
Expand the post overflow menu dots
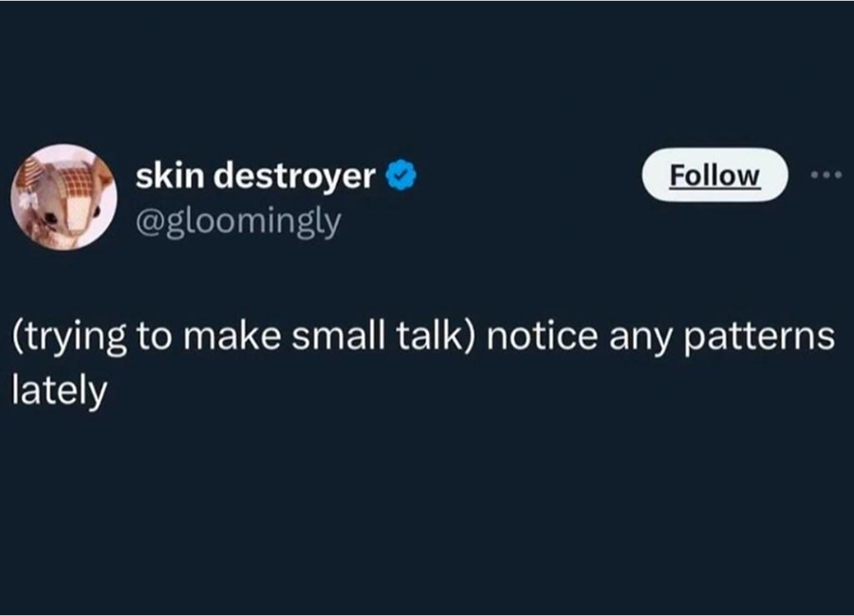826,175
